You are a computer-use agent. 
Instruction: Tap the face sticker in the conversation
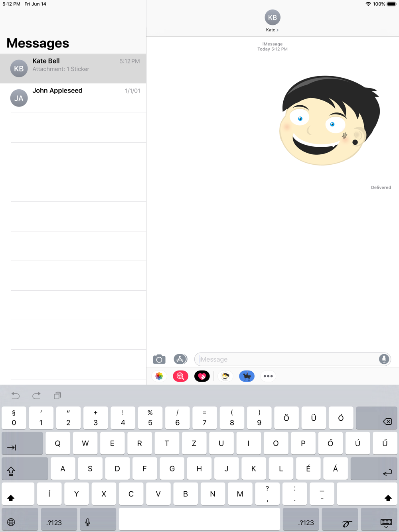330,120
